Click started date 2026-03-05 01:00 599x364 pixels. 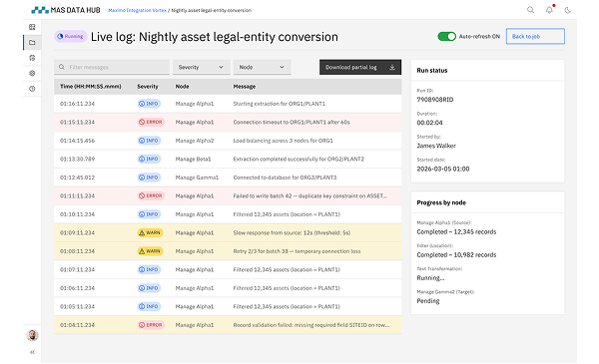443,169
